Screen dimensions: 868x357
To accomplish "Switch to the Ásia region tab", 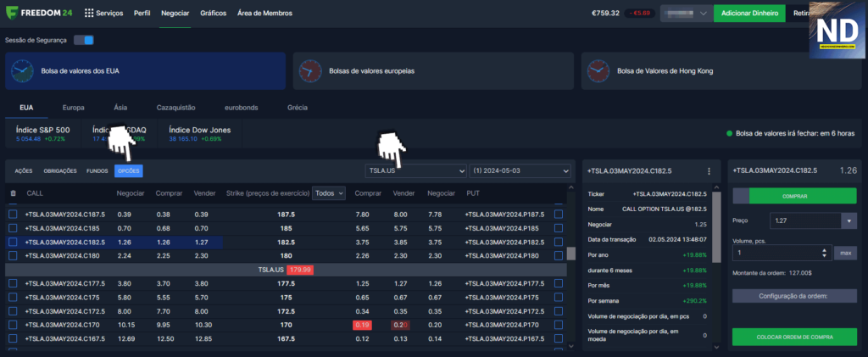I will pos(120,108).
